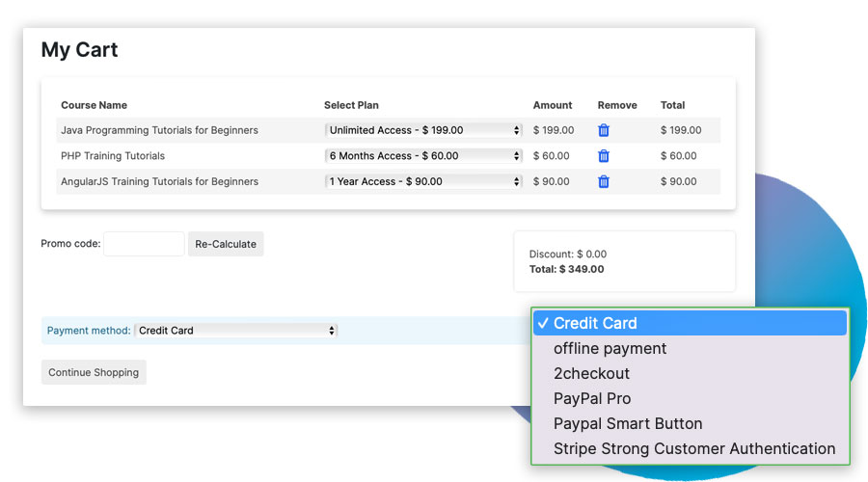
Task: Click the Discount: $ 0.00 text
Action: (x=568, y=254)
